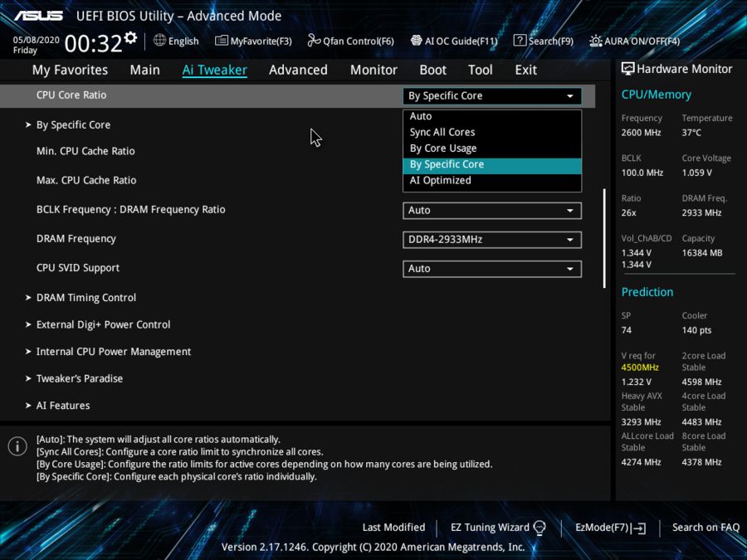747x560 pixels.
Task: Expand DRAM Timing Control submenu
Action: click(x=81, y=298)
